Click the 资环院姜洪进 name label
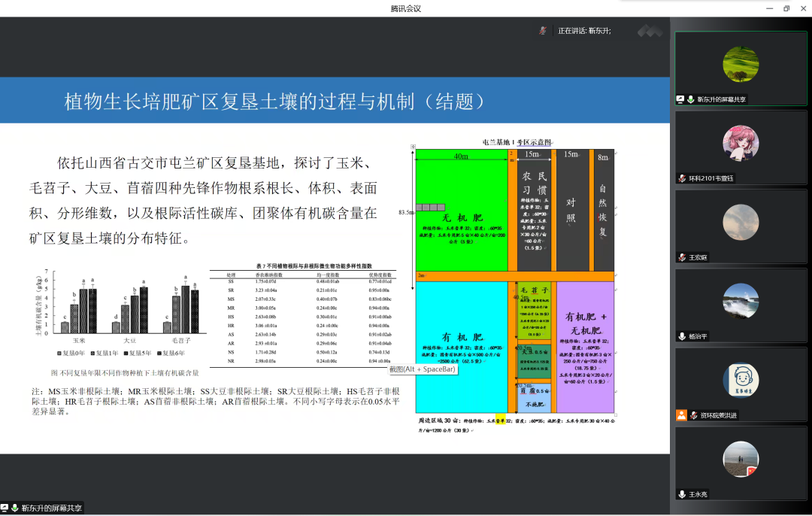Viewport: 812px width, 516px height. point(719,415)
